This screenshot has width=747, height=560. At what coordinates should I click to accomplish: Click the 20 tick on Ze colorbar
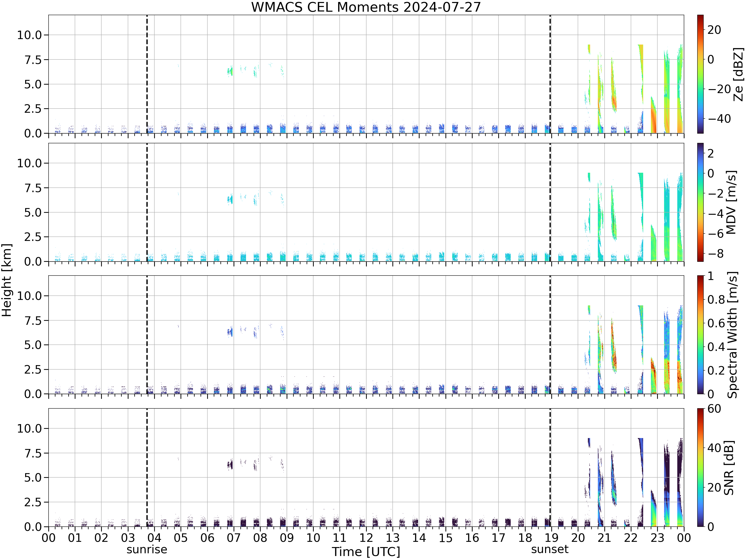714,30
